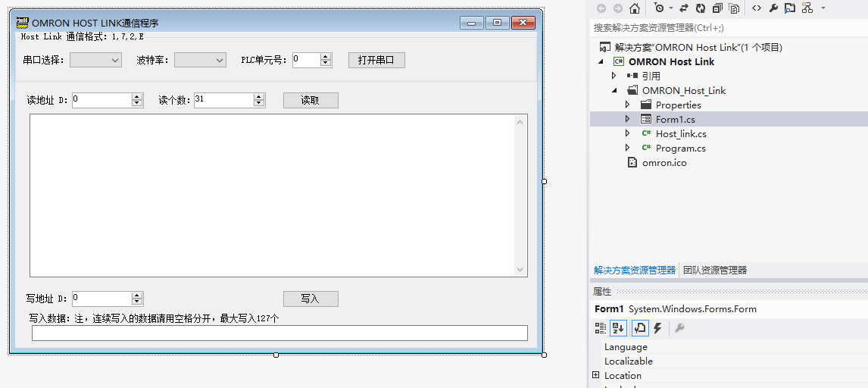This screenshot has height=388, width=868.
Task: Increase the PLC单元号 spinner value
Action: (326, 57)
